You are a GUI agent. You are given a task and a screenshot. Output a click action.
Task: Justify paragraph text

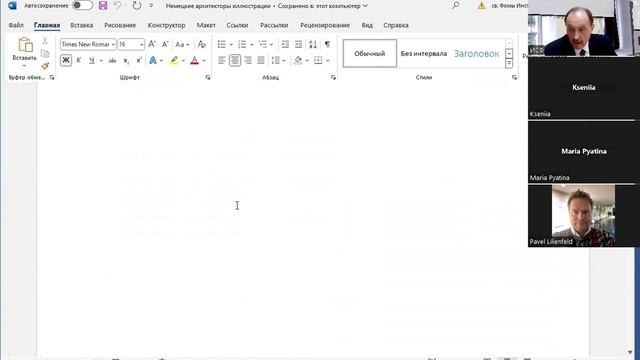(x=261, y=60)
